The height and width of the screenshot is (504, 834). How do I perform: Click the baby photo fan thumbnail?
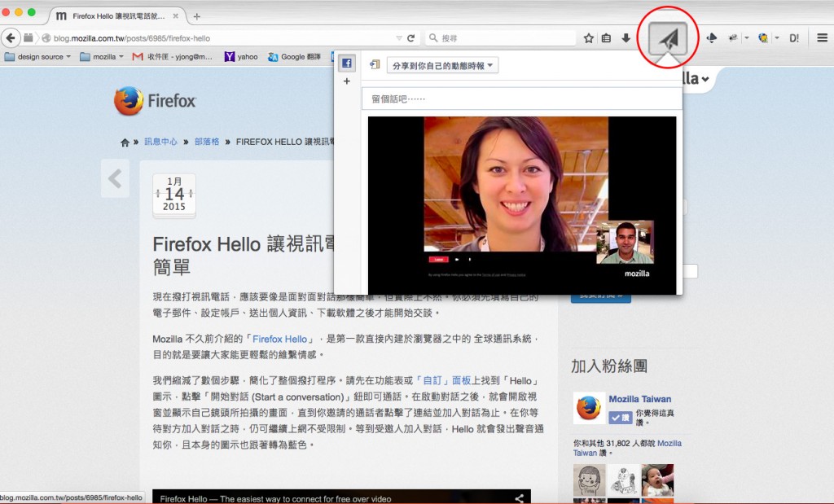tap(657, 480)
